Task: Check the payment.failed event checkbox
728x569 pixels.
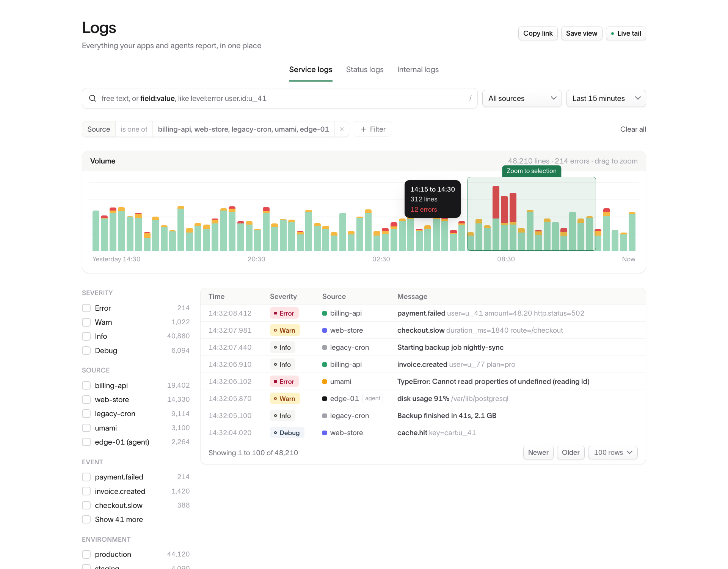Action: [x=86, y=477]
